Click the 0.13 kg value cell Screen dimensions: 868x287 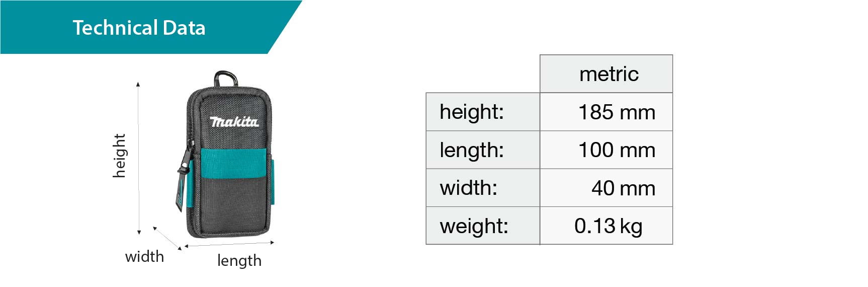606,226
